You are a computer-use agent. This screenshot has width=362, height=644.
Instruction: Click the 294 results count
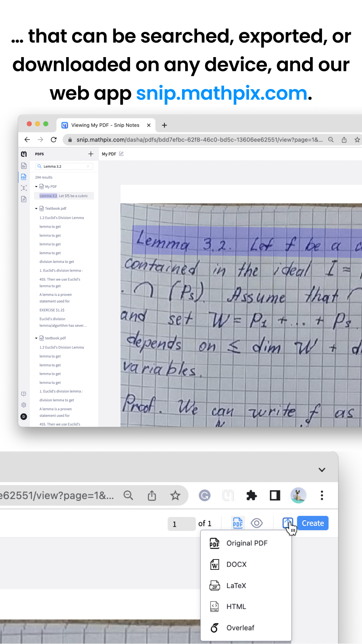(x=44, y=177)
